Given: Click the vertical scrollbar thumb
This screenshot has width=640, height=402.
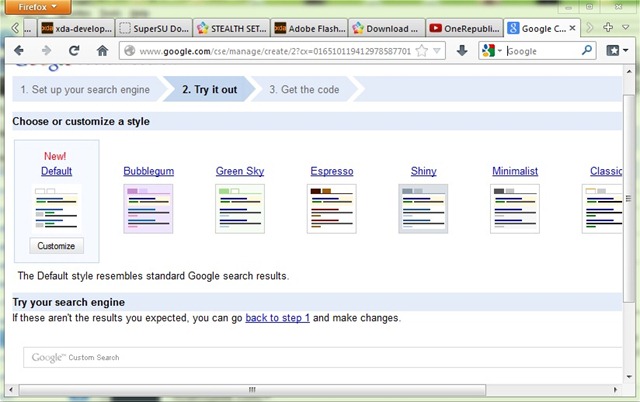Looking at the screenshot, I should point(629,199).
